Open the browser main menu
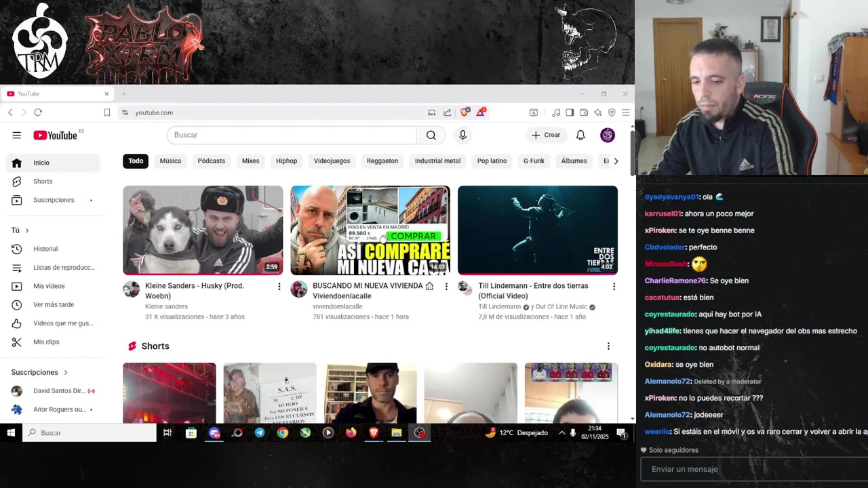 point(626,113)
